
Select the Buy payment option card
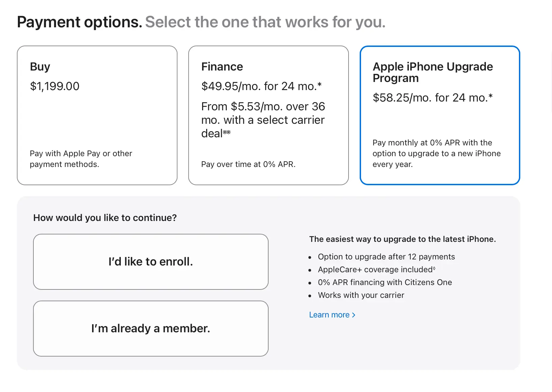point(97,115)
